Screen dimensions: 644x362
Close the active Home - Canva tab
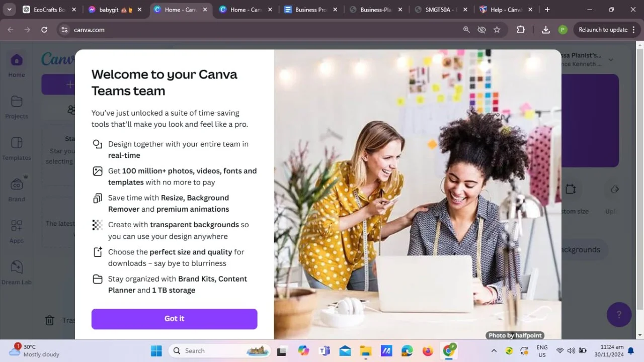click(205, 10)
